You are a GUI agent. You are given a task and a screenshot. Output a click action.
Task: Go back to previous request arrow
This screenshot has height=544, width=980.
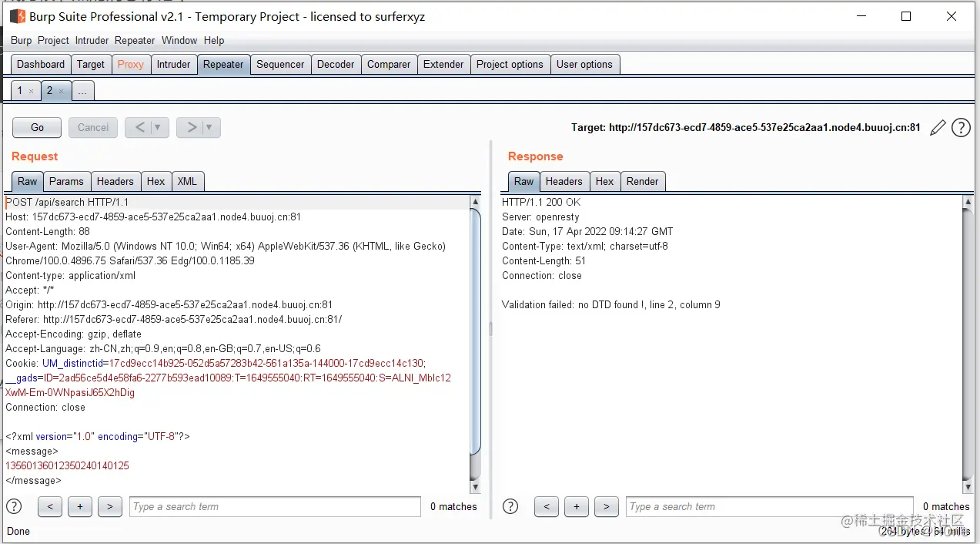click(139, 127)
